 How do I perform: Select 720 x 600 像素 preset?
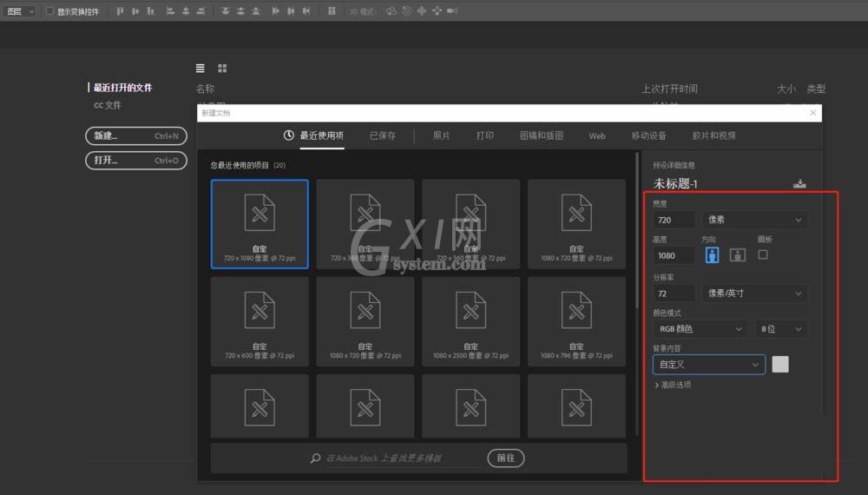tap(260, 321)
